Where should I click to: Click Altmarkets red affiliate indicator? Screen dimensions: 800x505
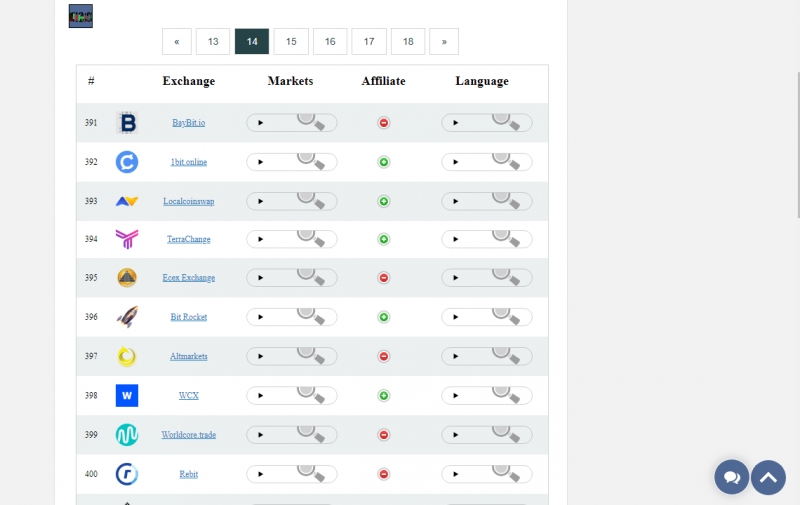[384, 356]
